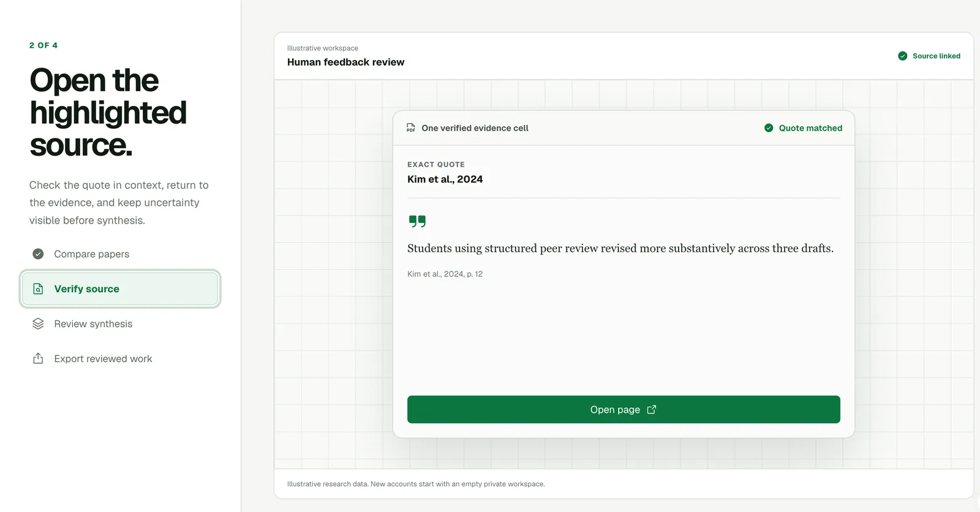
Task: Click the citation Kim et al., 2024, p. 12
Action: [445, 274]
